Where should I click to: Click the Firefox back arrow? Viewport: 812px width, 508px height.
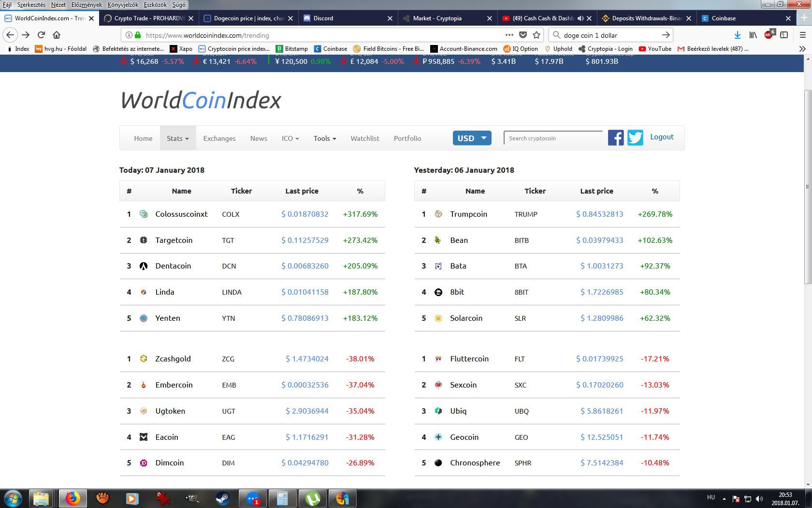pos(10,35)
